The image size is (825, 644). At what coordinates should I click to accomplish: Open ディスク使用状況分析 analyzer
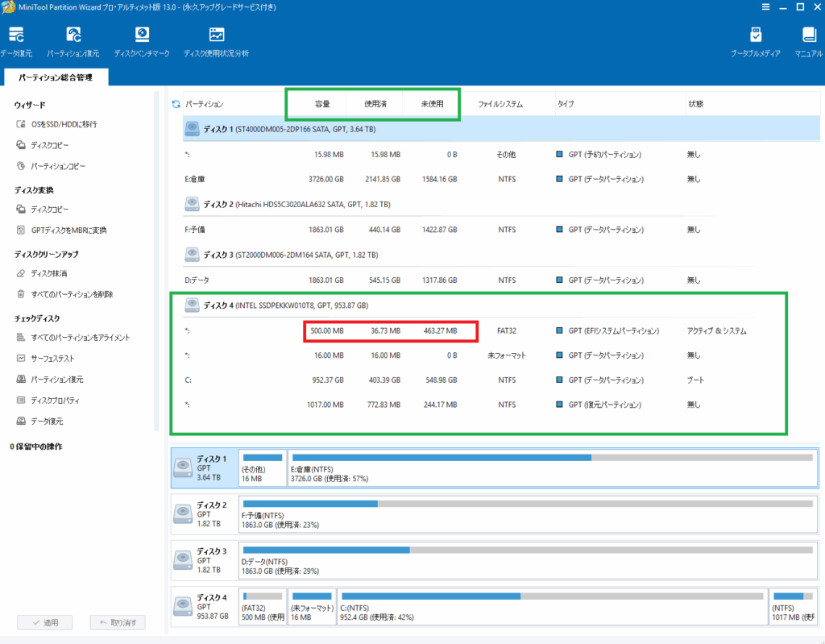[x=216, y=41]
